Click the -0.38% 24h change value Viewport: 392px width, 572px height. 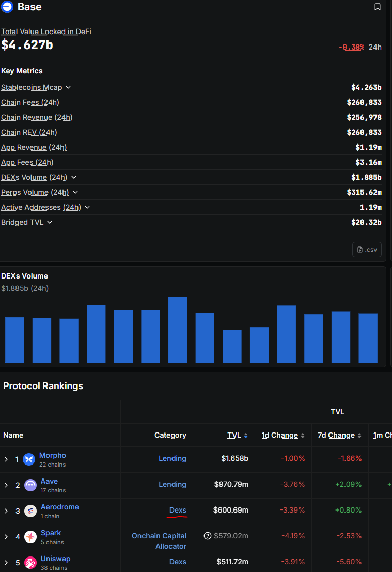pos(352,47)
